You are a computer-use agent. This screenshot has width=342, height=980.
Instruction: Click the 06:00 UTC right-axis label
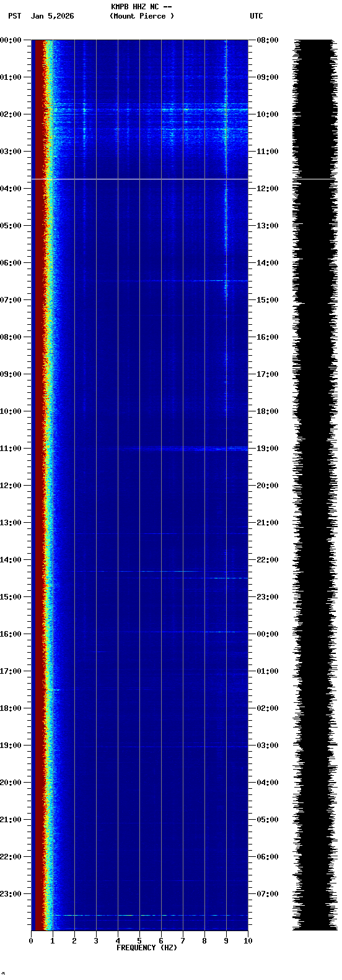268,857
